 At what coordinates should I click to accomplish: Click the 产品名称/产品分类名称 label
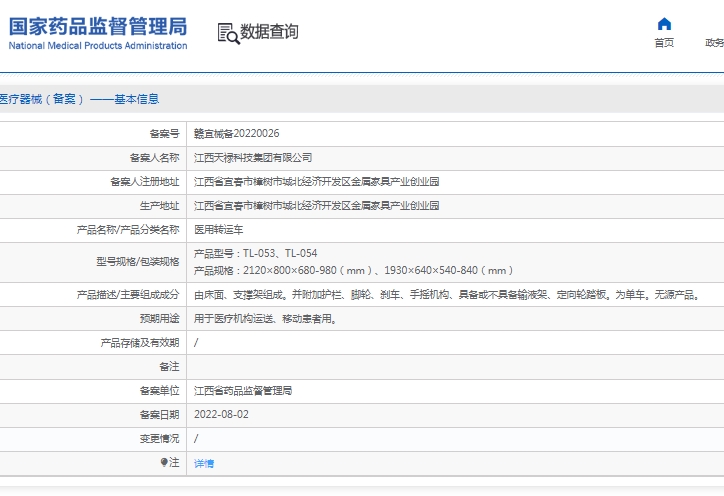point(128,230)
